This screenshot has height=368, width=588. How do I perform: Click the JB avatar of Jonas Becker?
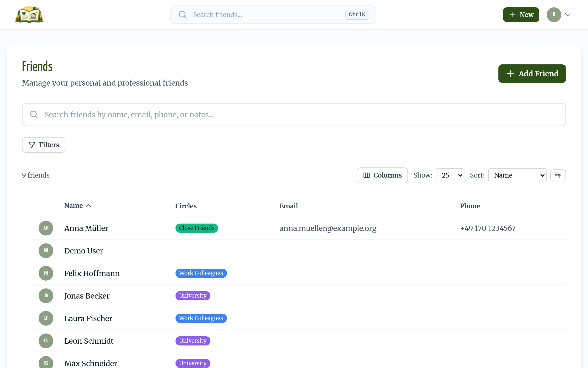click(46, 296)
